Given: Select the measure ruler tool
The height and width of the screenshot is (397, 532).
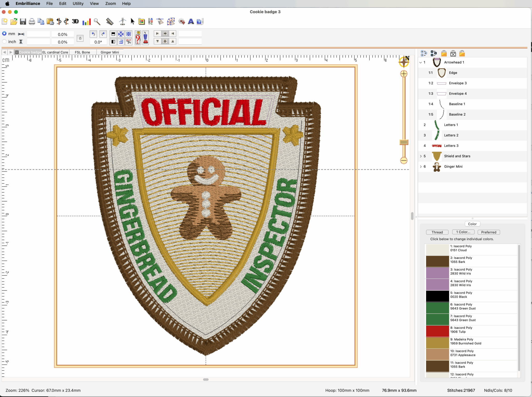Looking at the screenshot, I should 110,22.
